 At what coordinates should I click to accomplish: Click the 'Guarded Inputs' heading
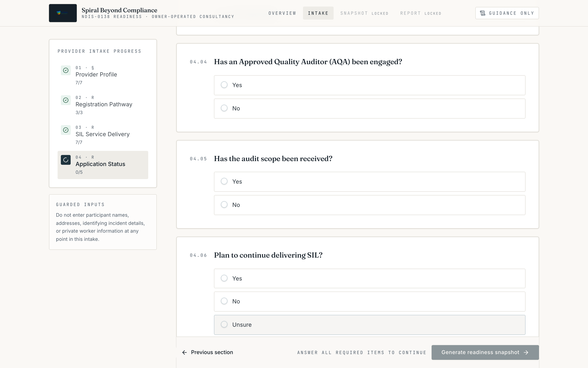coord(80,205)
